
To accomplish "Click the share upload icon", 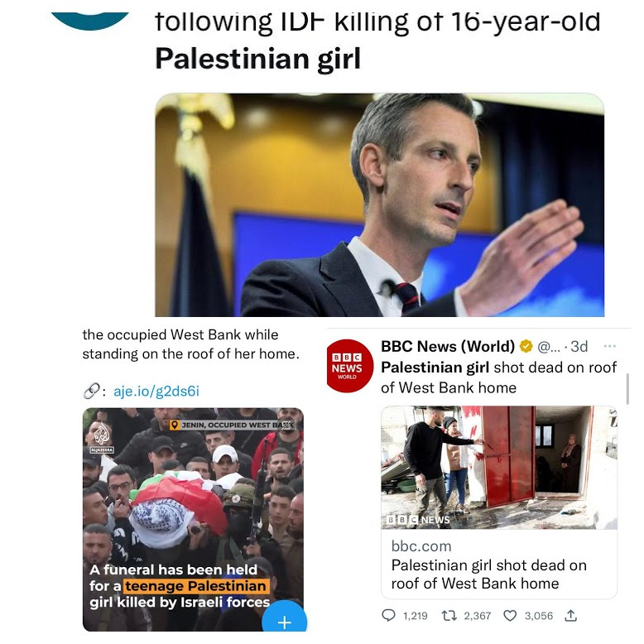I will point(571,615).
